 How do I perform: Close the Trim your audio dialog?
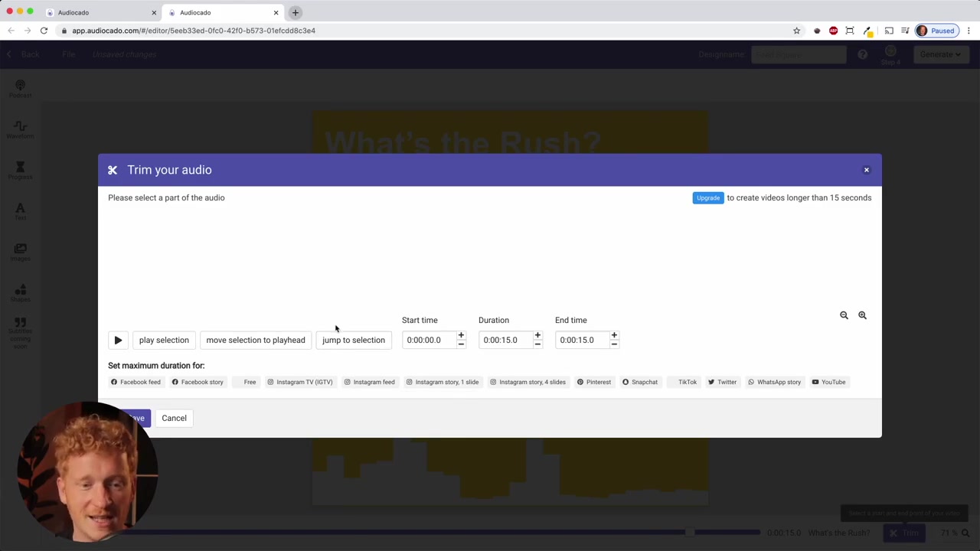tap(867, 170)
